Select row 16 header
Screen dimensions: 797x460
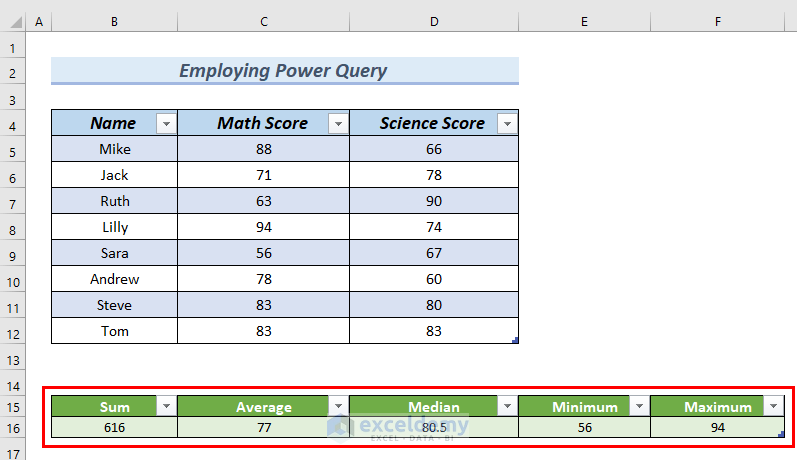tap(13, 428)
